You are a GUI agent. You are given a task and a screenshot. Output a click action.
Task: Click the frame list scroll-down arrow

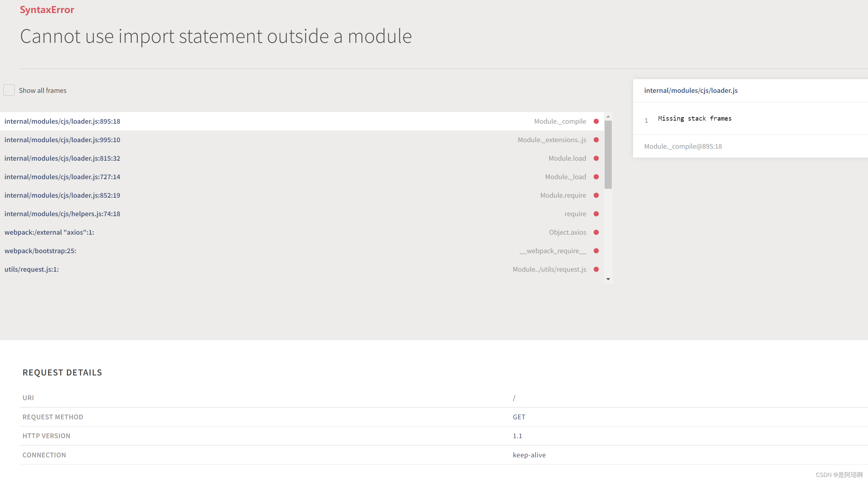[608, 279]
